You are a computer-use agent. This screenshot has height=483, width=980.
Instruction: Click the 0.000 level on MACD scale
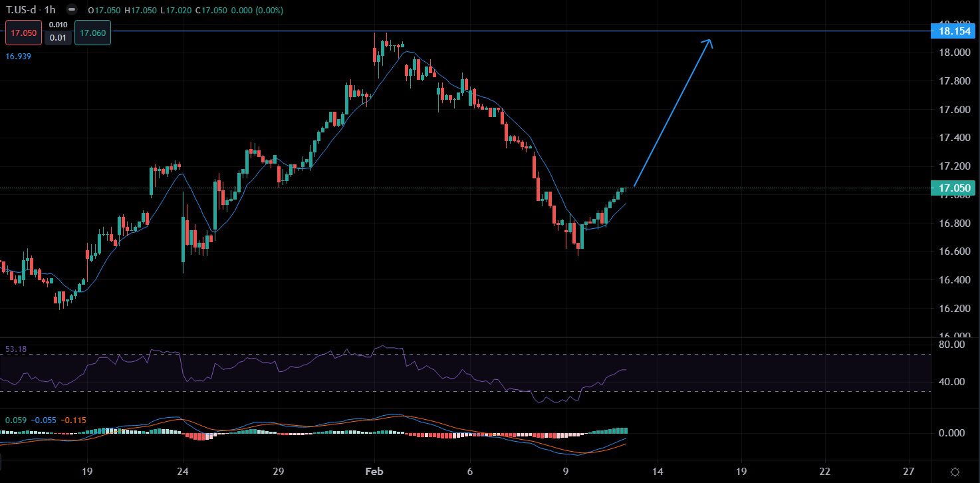pos(952,433)
